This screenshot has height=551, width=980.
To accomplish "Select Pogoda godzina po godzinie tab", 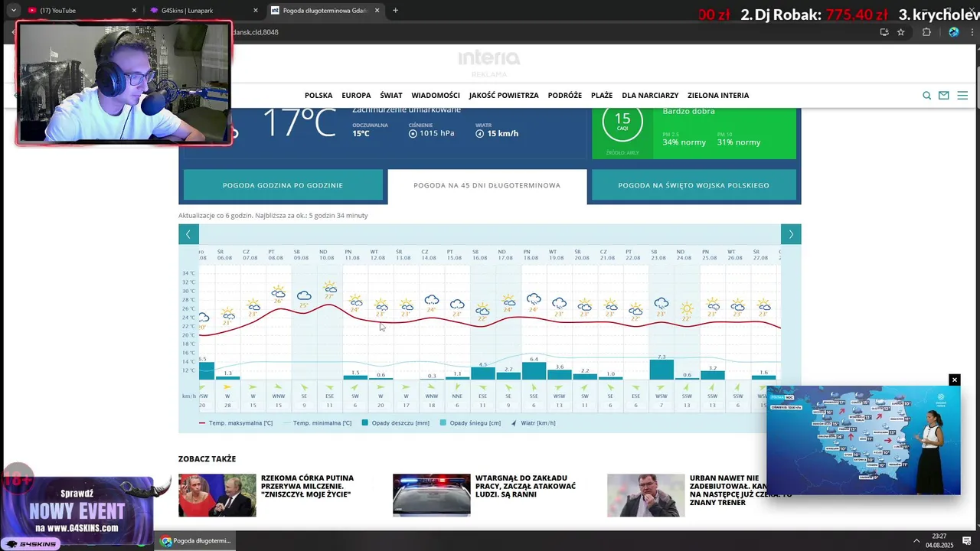I will [283, 185].
